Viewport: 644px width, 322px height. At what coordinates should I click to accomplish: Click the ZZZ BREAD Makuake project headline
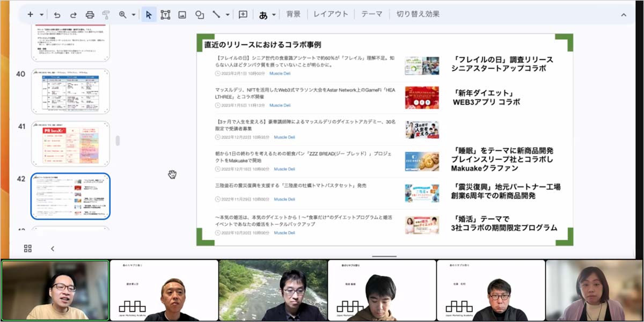click(304, 158)
